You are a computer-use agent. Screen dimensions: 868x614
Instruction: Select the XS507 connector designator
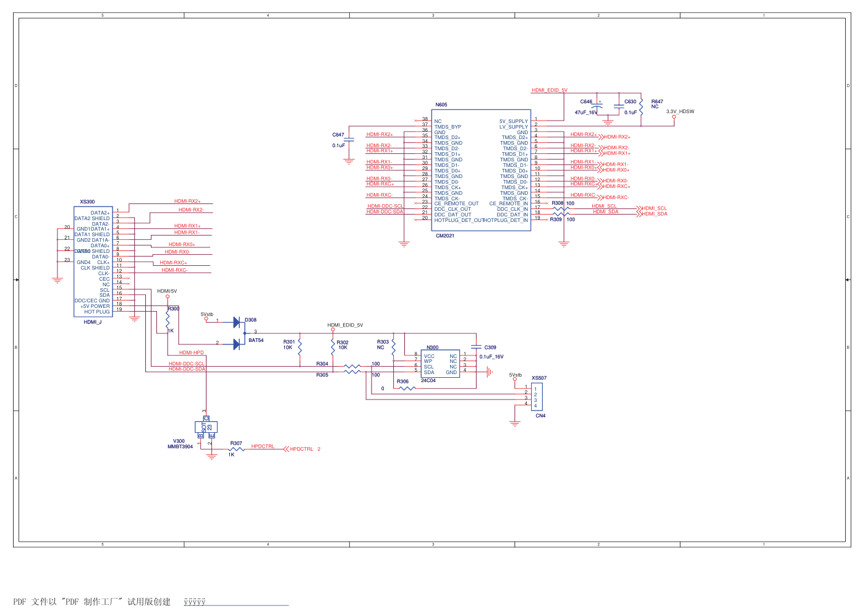(539, 378)
